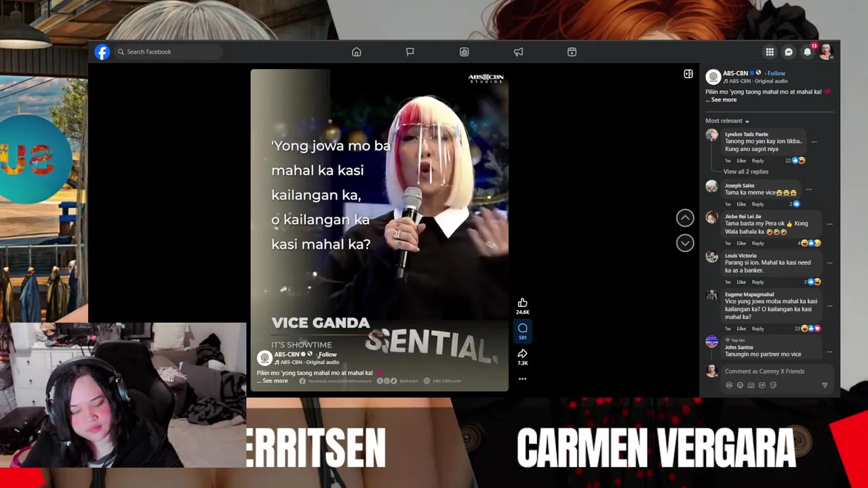Open options for Louis Victoria's comment
868x488 pixels.
click(829, 262)
